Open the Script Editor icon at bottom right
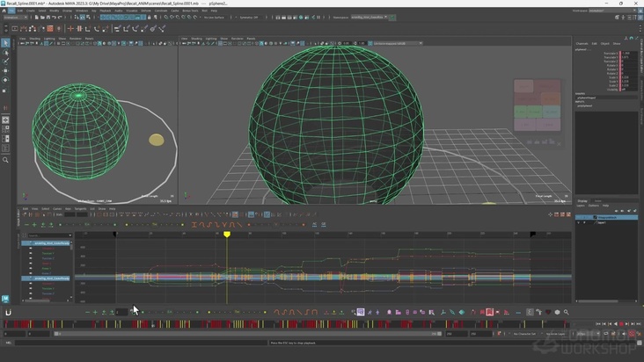The image size is (644, 362). click(639, 343)
